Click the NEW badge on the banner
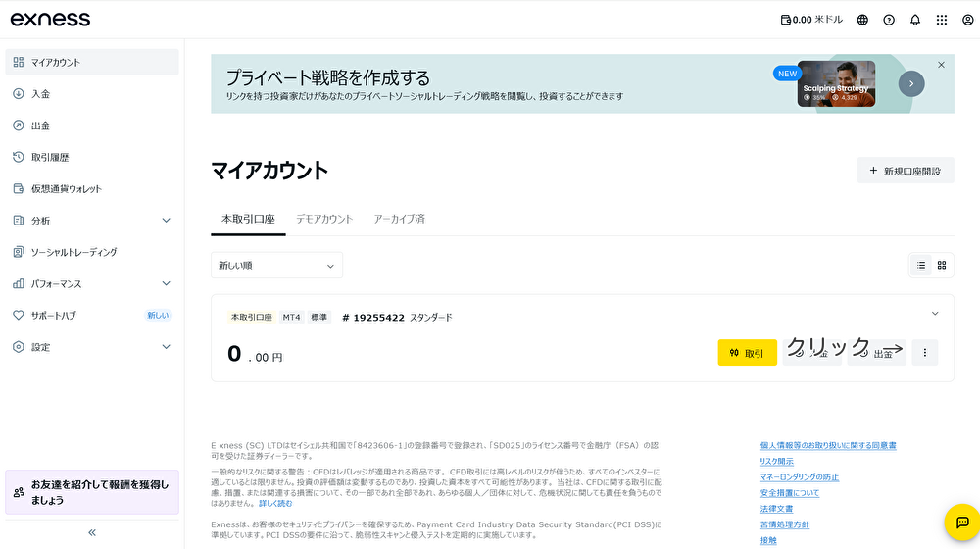Viewport: 980px width, 549px height. [x=788, y=74]
